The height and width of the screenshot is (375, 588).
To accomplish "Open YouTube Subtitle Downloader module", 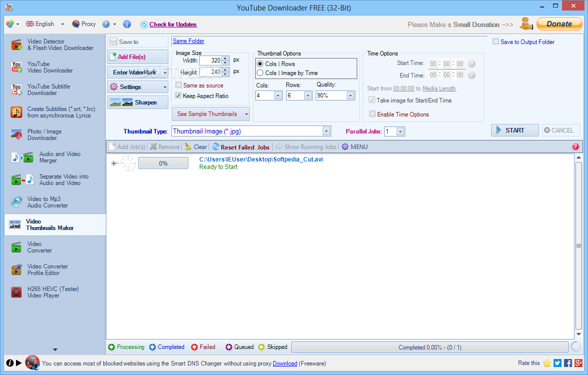I will [40, 89].
